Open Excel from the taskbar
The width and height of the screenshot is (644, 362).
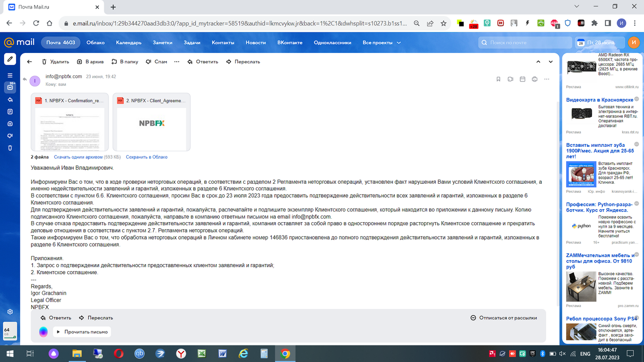[202, 354]
